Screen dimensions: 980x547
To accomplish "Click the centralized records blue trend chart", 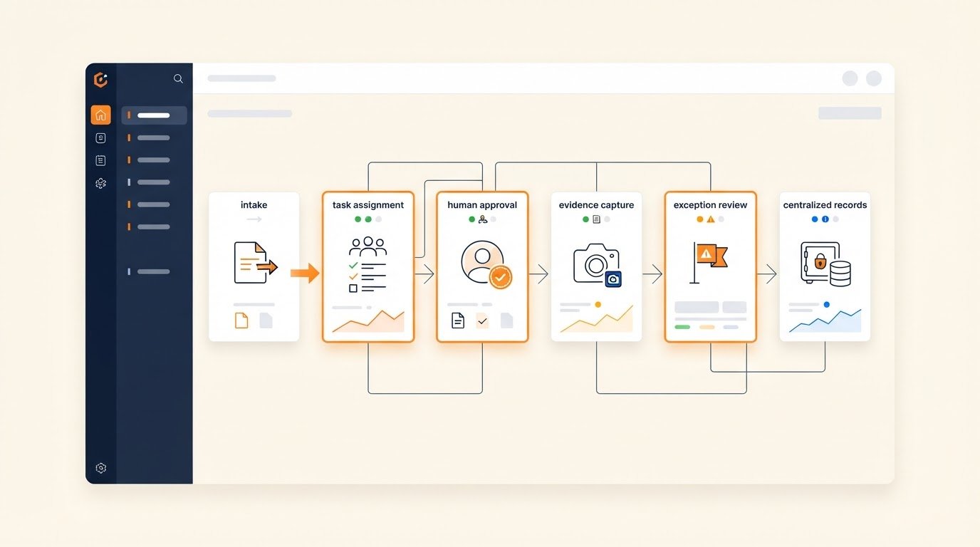I will [x=825, y=321].
